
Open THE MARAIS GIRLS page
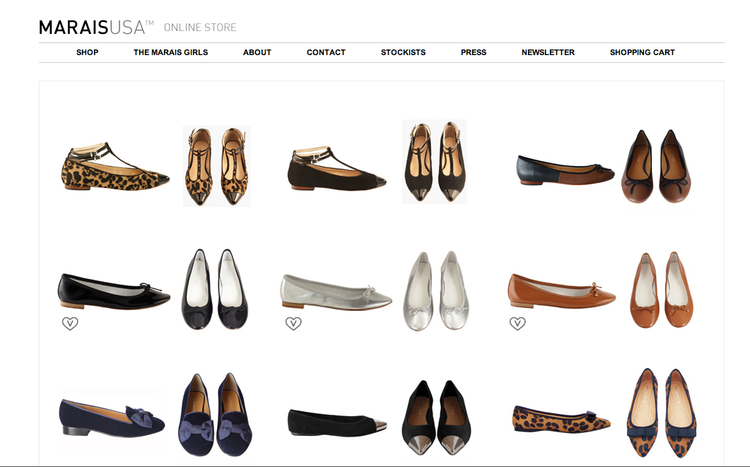coord(171,52)
